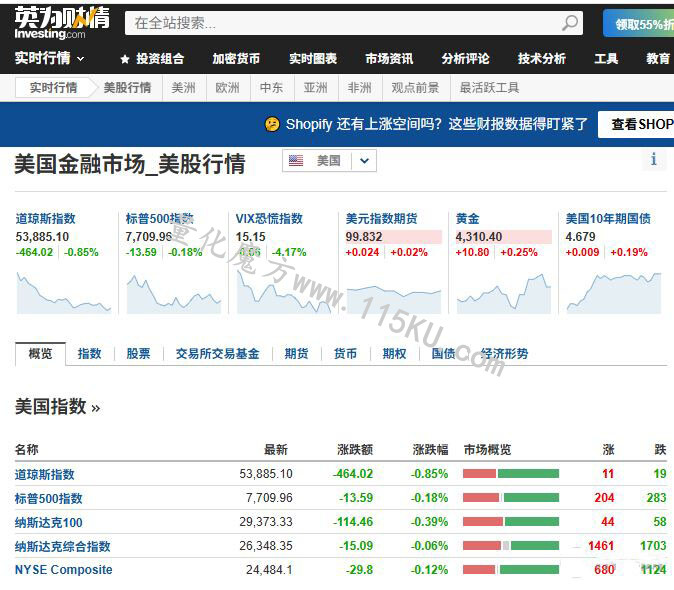Open 标普500指数 in the top ticker cards
The width and height of the screenshot is (674, 590).
coord(159,219)
